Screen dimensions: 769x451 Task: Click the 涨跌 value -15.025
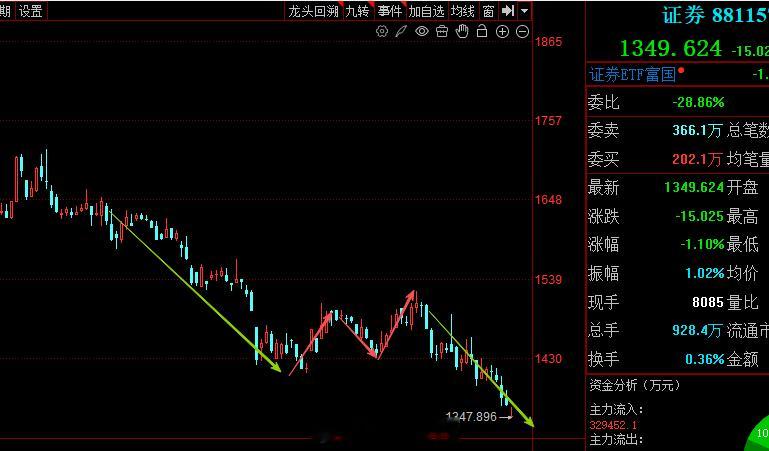(x=699, y=216)
